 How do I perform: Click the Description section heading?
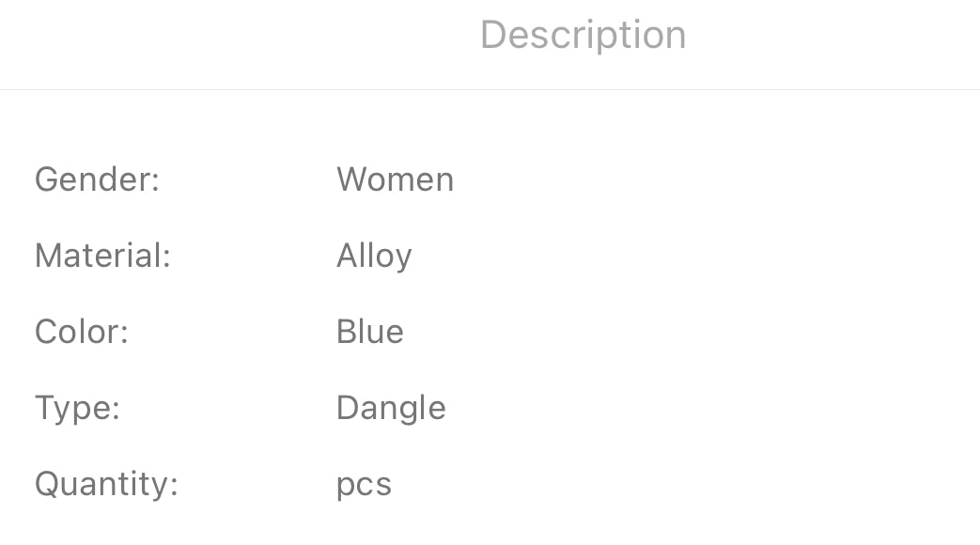click(583, 36)
